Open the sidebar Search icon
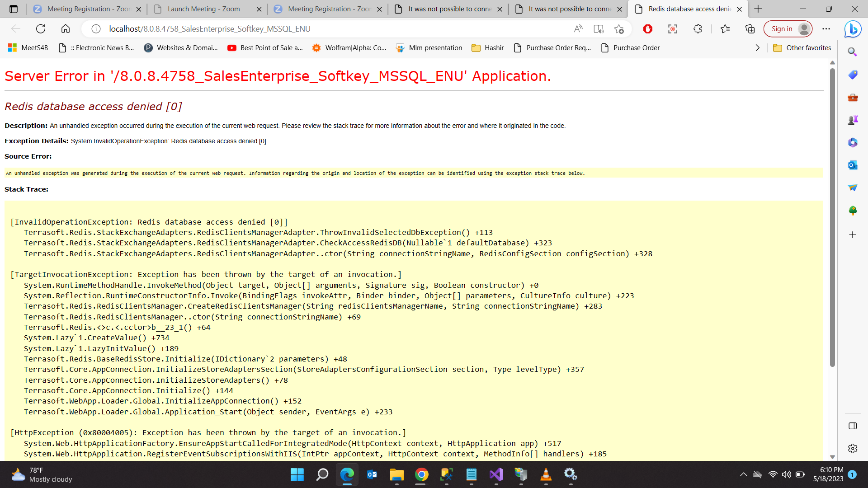The height and width of the screenshot is (488, 868). point(853,52)
